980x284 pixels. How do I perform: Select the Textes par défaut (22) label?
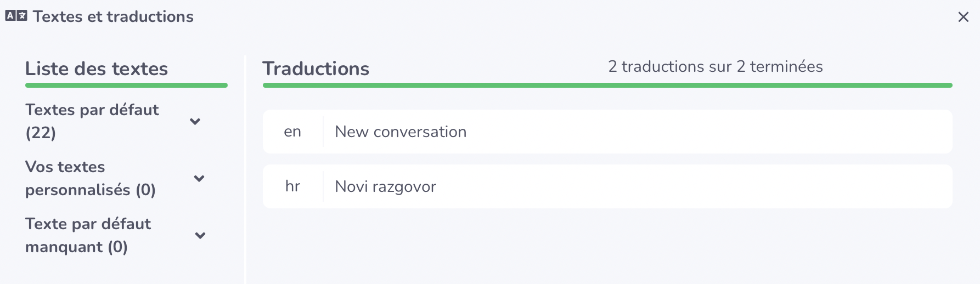coord(92,121)
